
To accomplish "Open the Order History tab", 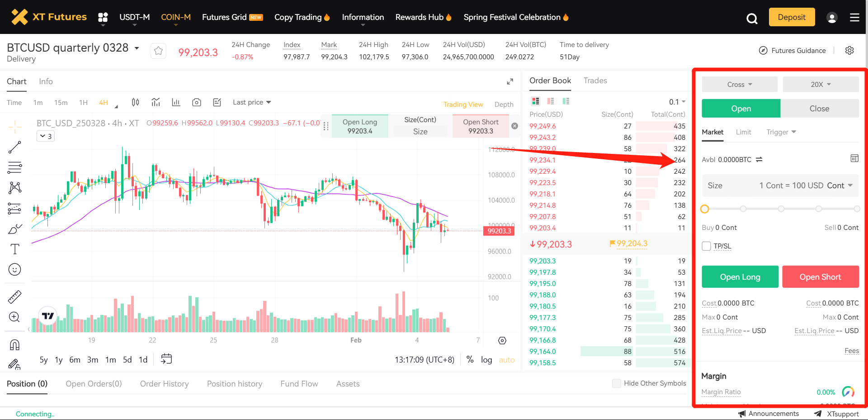I will [164, 384].
